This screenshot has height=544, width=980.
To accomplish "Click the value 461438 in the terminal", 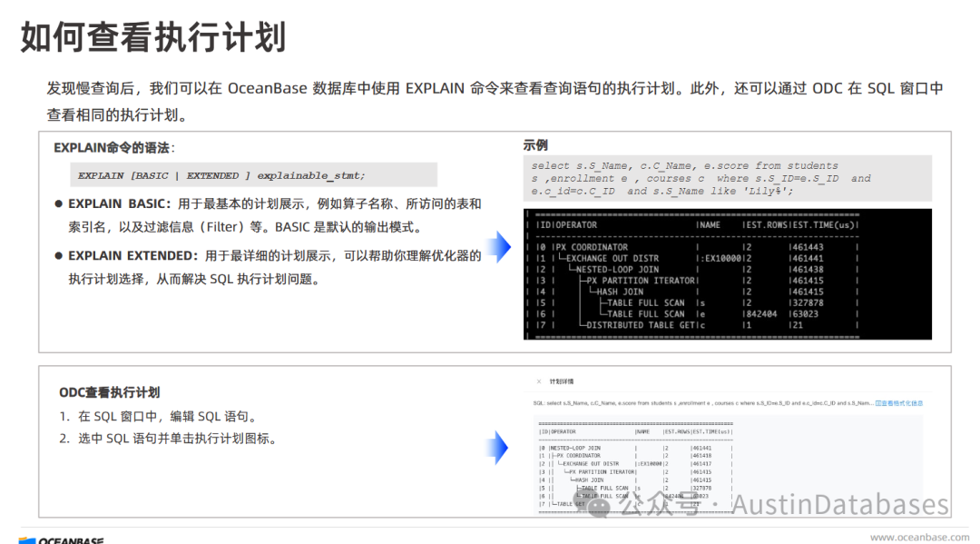I will coord(808,270).
